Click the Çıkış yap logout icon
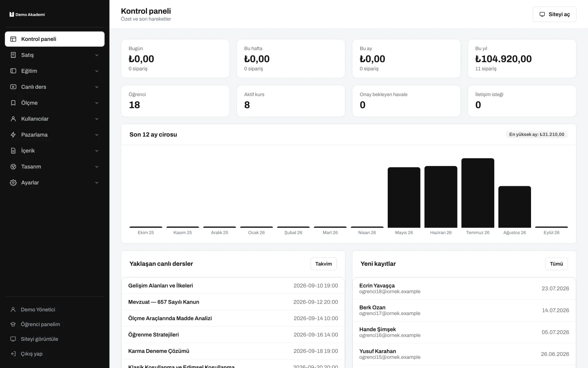 click(13, 354)
